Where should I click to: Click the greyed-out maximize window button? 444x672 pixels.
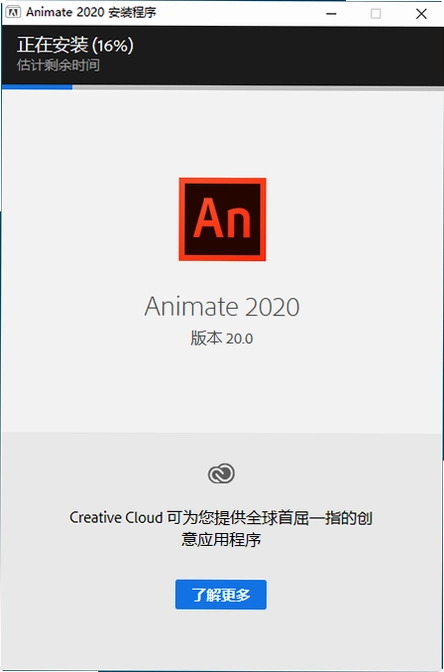coord(375,13)
